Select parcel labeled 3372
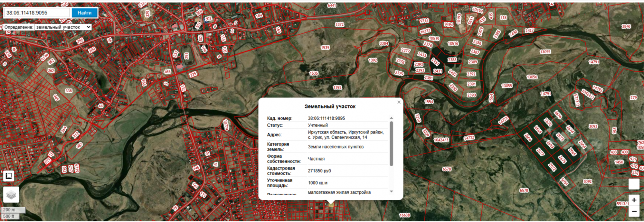 pyautogui.click(x=339, y=24)
